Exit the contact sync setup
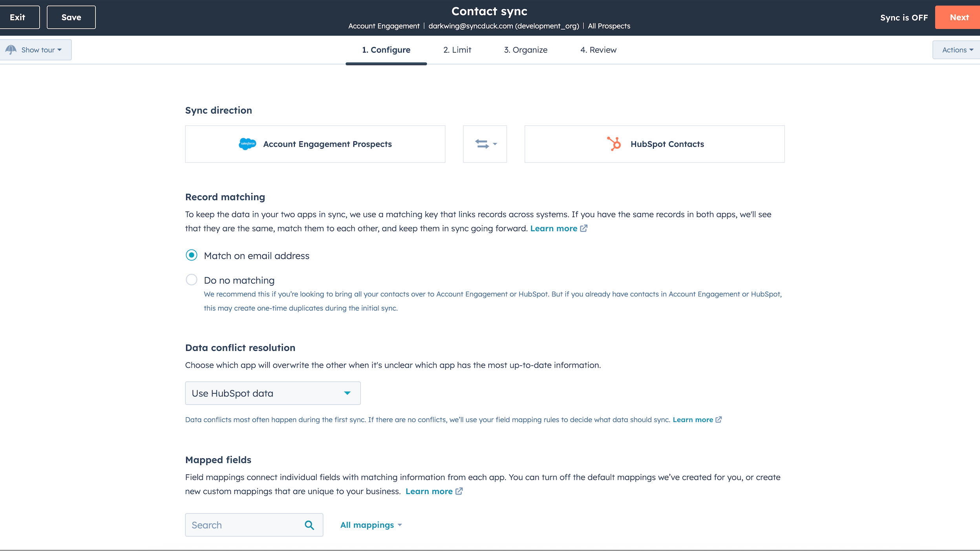980x551 pixels. (18, 17)
